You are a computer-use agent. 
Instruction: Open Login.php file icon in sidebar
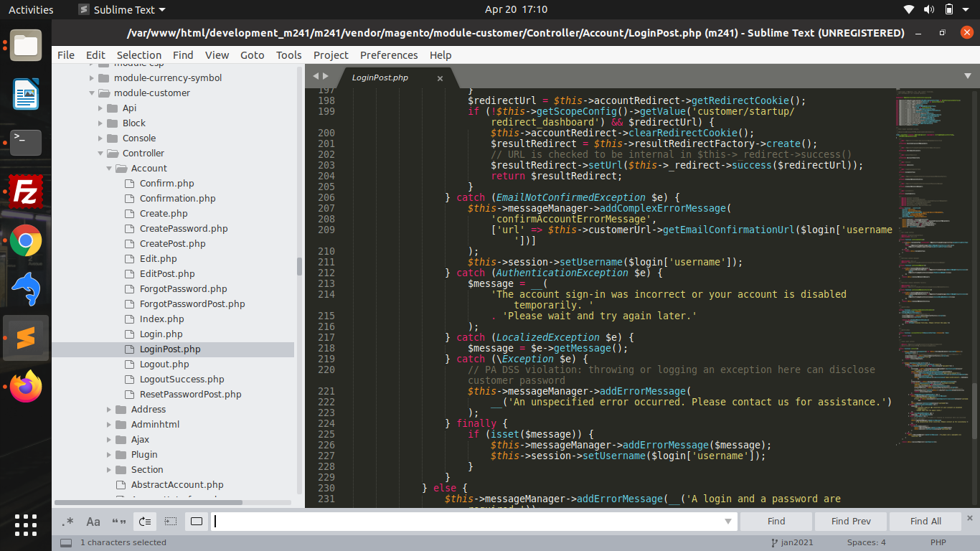pos(129,334)
